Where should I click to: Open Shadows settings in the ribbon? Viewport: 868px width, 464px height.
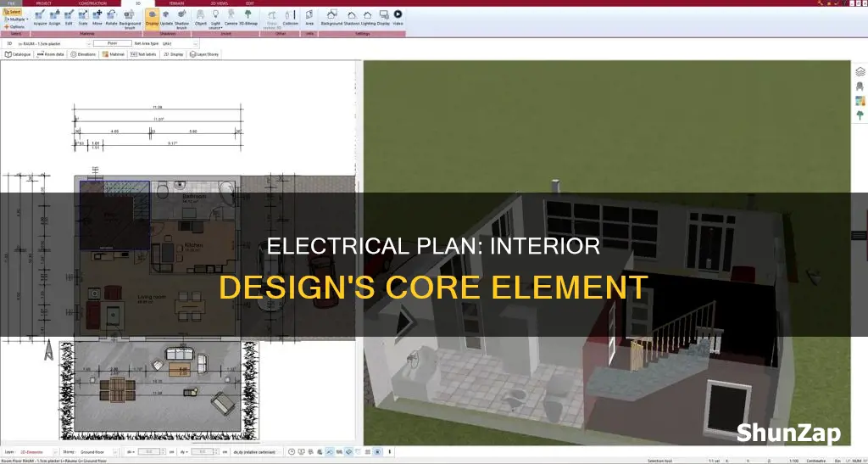click(x=352, y=18)
